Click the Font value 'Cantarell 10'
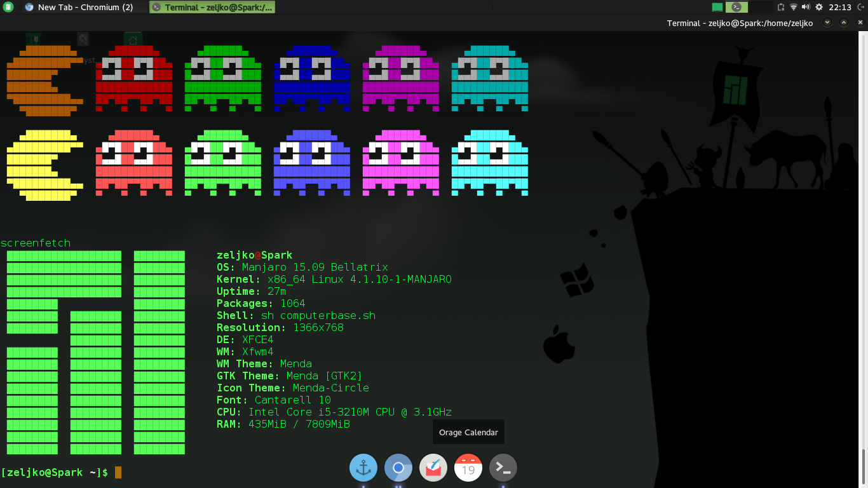 pyautogui.click(x=292, y=400)
